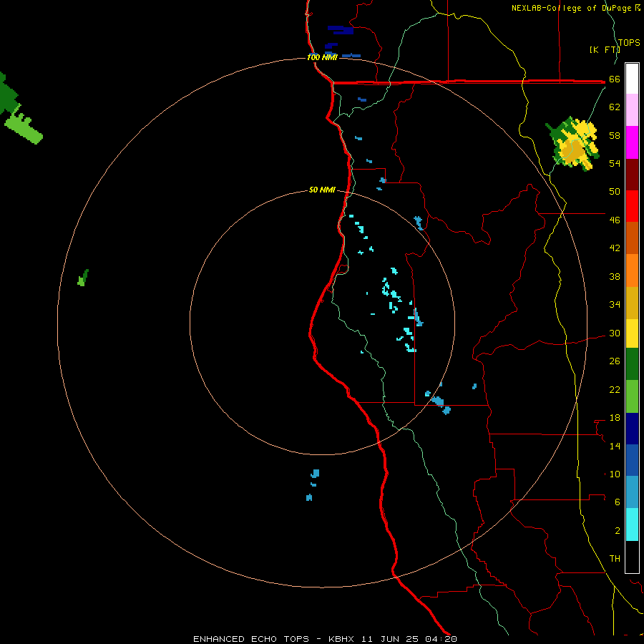This screenshot has height=644, width=644.
Task: Click the TH legend label
Action: (x=615, y=558)
